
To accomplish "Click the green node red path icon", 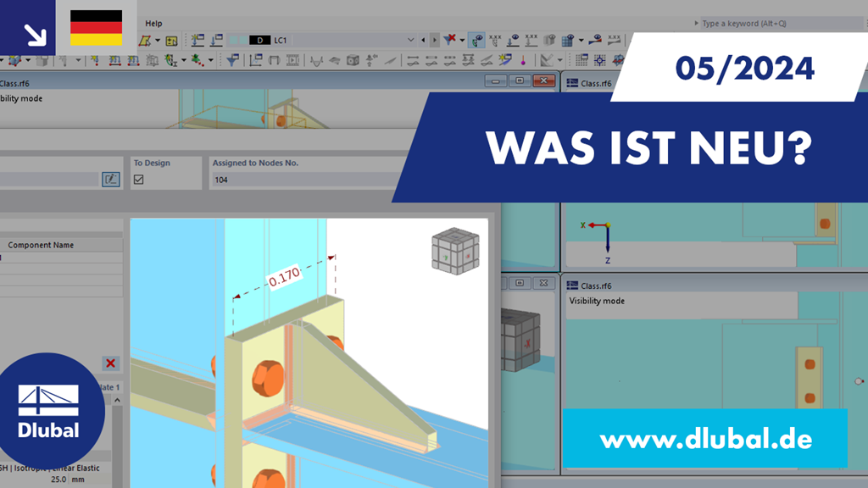I will [198, 60].
